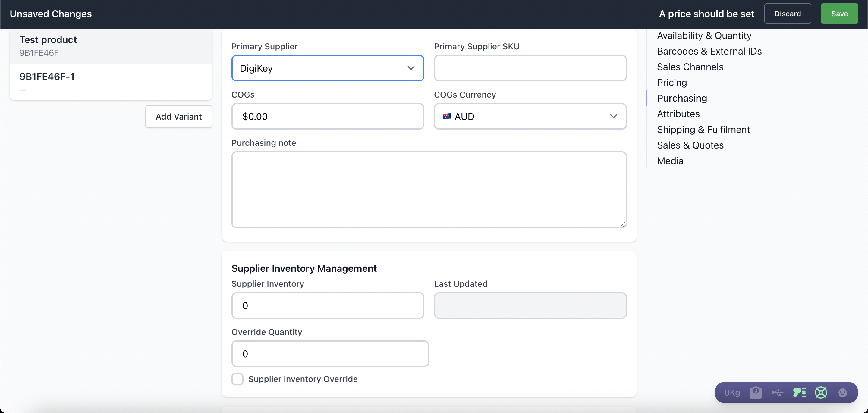Click the barcode scanner icon
This screenshot has height=413, width=868.
[799, 393]
